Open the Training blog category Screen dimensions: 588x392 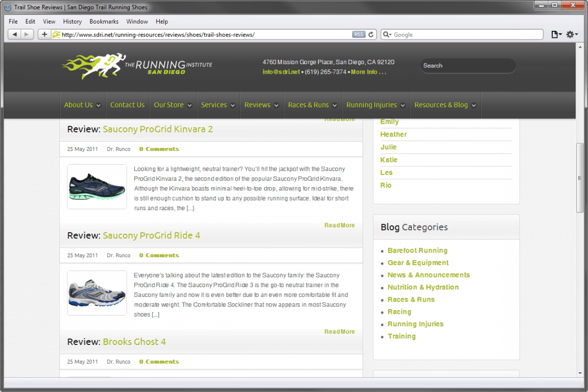tap(401, 336)
